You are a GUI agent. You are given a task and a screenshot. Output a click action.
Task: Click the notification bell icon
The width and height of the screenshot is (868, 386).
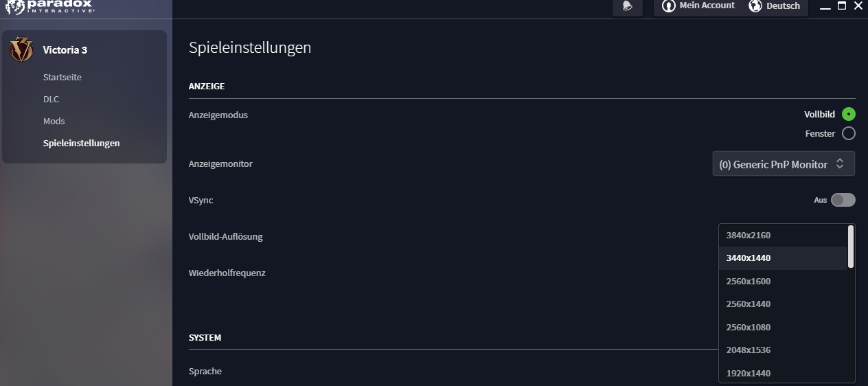click(x=627, y=6)
